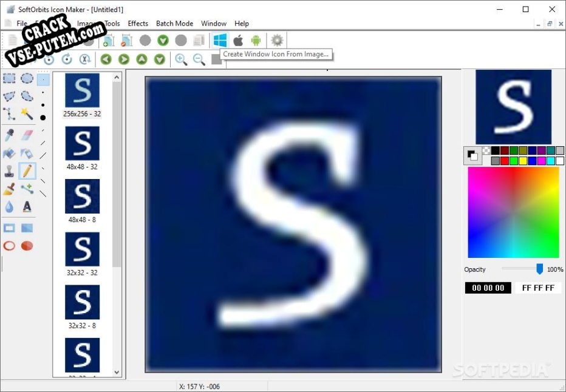
Task: Choose the paint brush tool
Action: click(9, 189)
